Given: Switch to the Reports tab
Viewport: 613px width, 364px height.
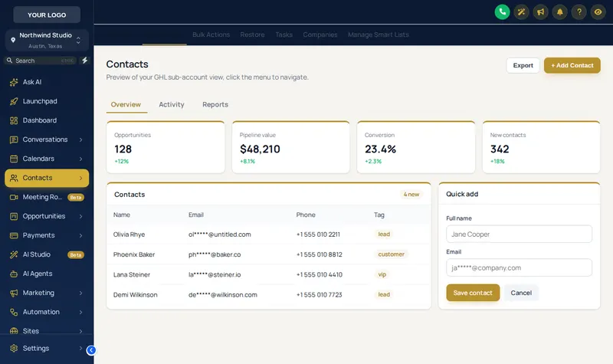Looking at the screenshot, I should (x=215, y=104).
